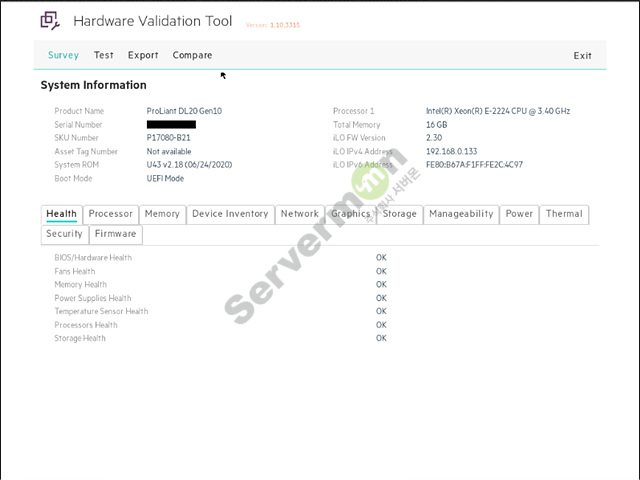640x480 pixels.
Task: Click the SKU number 'P17080-B21'
Action: [169, 138]
